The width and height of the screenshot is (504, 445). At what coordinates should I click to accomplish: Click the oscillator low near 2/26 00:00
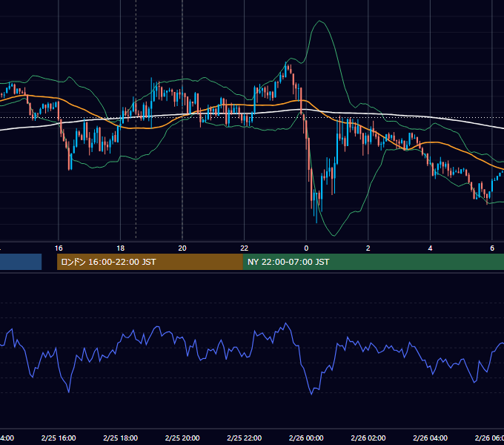pyautogui.click(x=311, y=394)
